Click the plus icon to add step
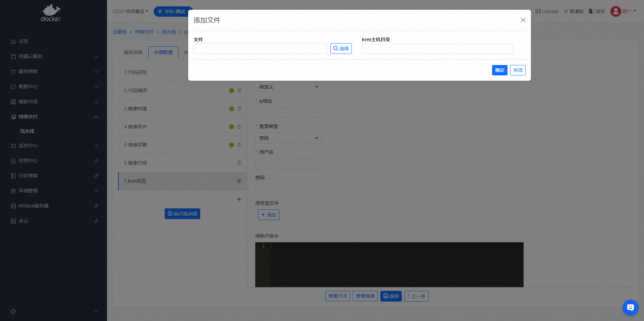Viewport: 644px width, 321px height. [x=239, y=199]
